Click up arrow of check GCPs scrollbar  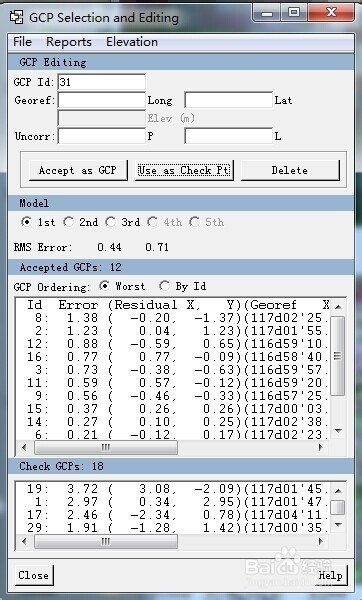[338, 490]
